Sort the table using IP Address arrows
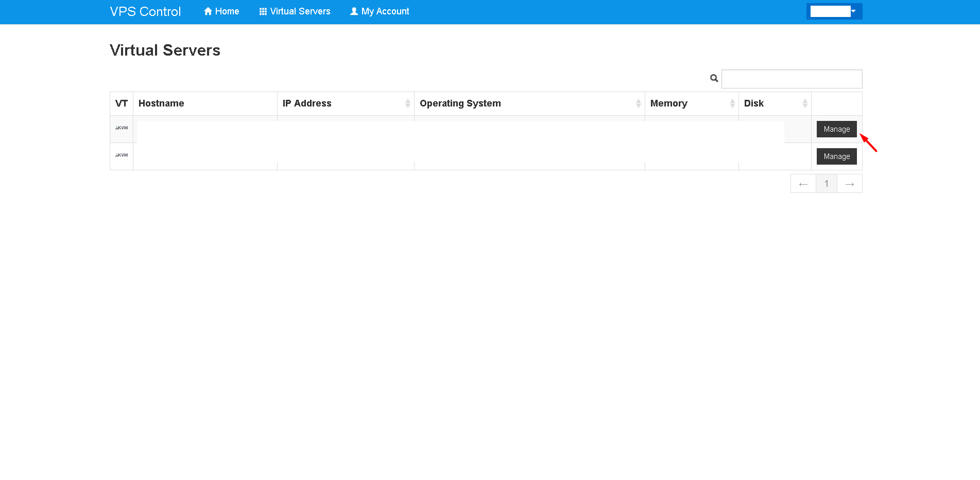This screenshot has width=980, height=480. [407, 103]
